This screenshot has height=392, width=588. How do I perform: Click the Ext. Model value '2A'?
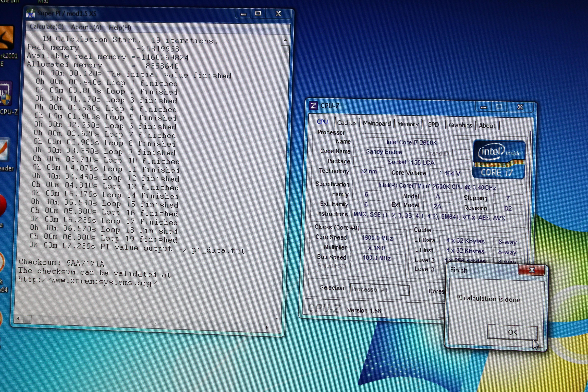[437, 206]
